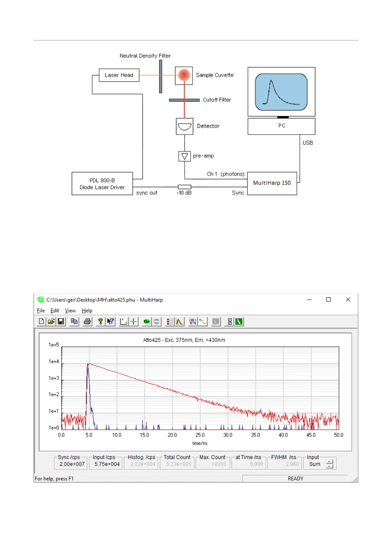Viewport: 392px width, 554px height.
Task: Open the trace list settings icon
Action: click(170, 321)
